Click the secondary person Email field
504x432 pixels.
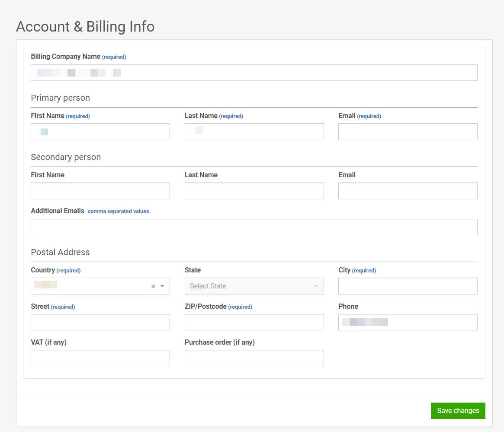408,191
